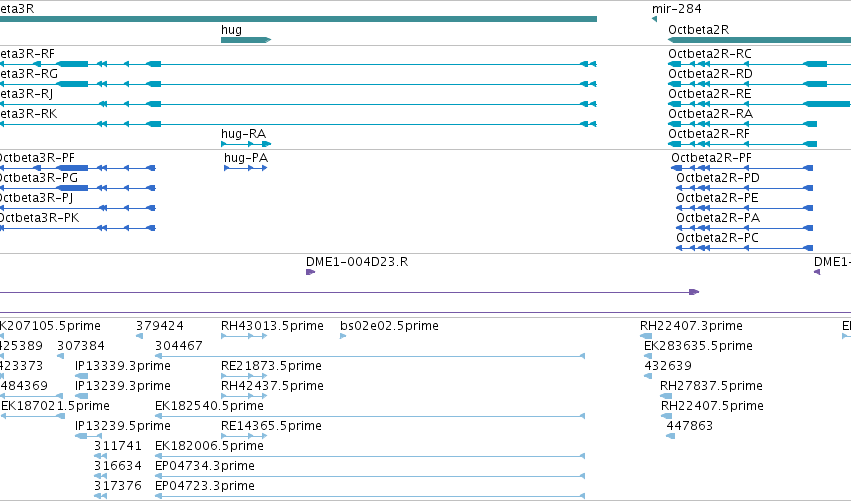Click the Octbeta2R-PA CDS label

tap(718, 218)
